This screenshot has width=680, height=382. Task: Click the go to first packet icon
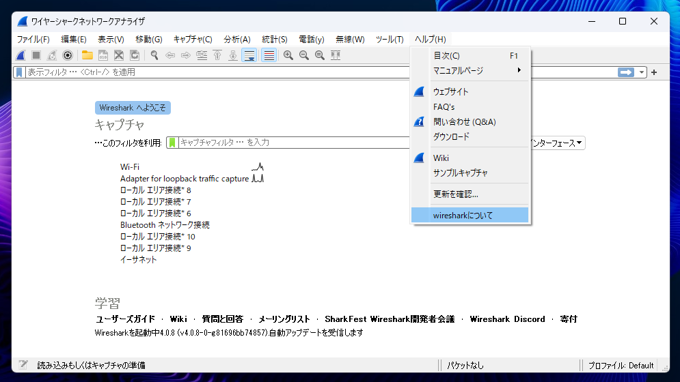pyautogui.click(x=217, y=56)
